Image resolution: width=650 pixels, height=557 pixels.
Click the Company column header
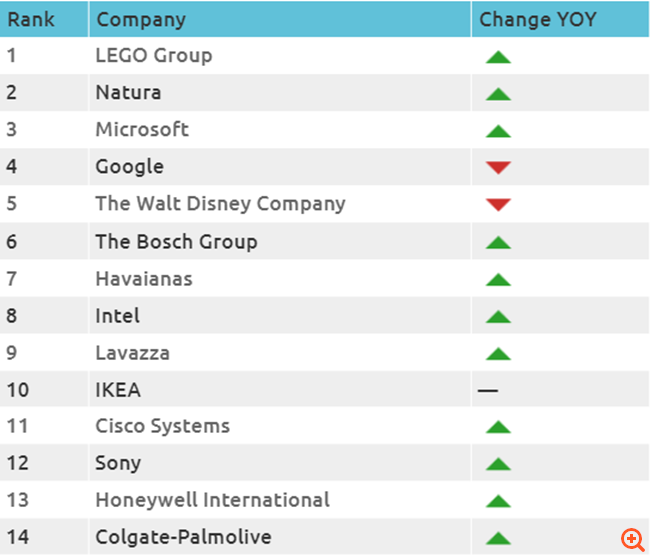tap(141, 19)
